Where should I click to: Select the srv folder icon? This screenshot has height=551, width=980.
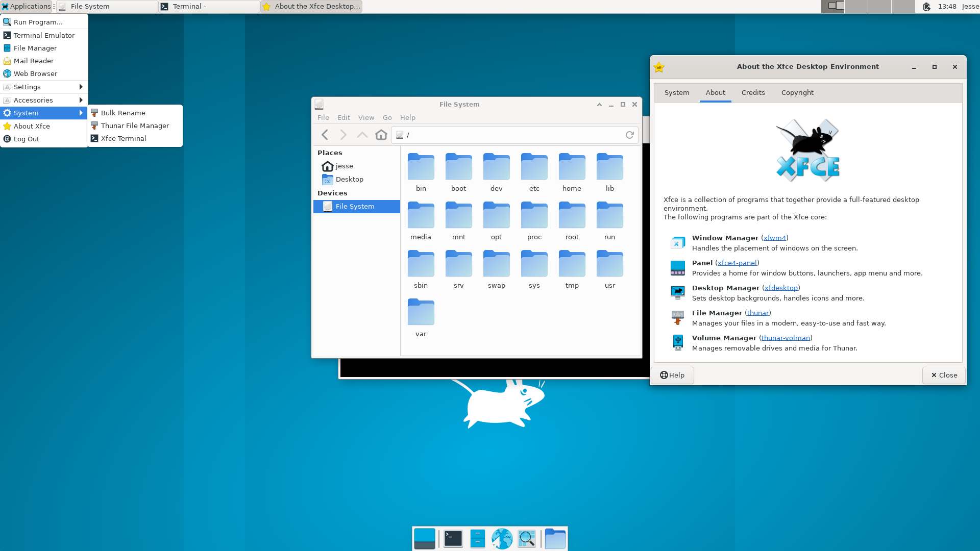[458, 264]
